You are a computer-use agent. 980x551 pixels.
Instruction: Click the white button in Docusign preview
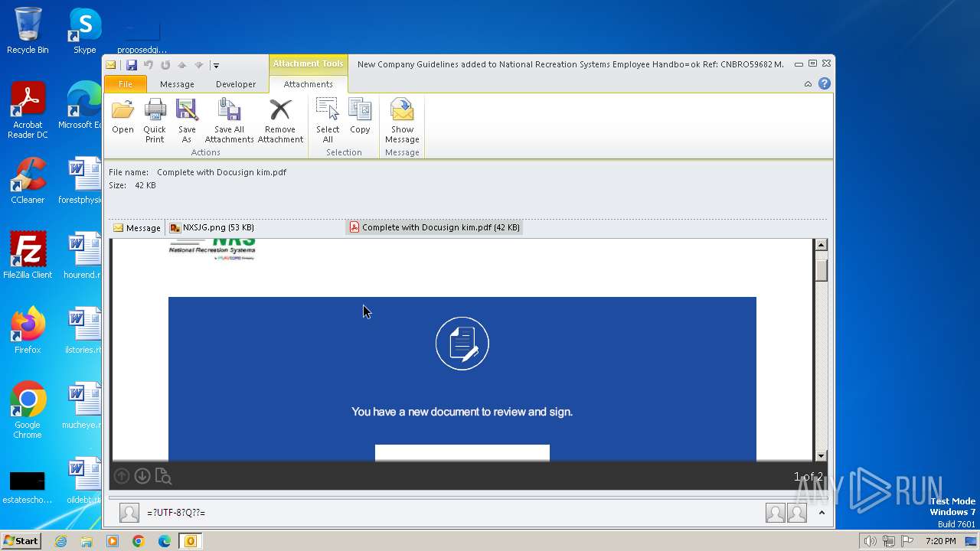[x=462, y=452]
